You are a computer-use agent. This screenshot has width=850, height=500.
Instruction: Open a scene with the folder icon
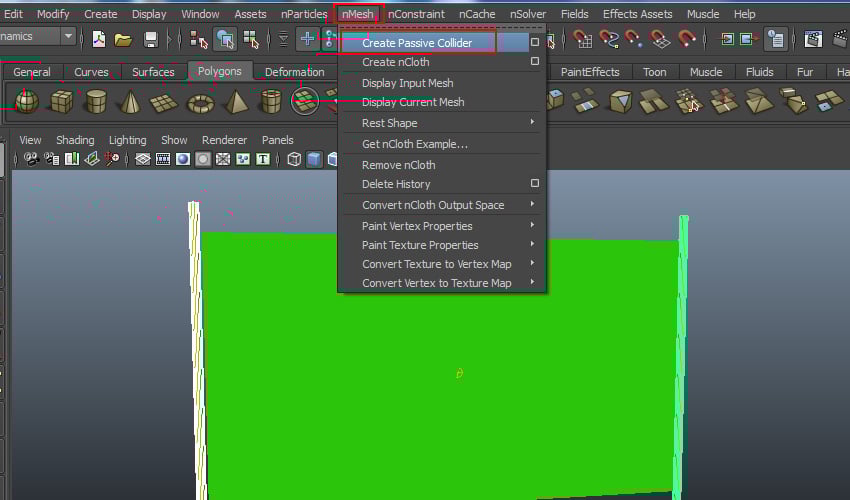pyautogui.click(x=123, y=39)
